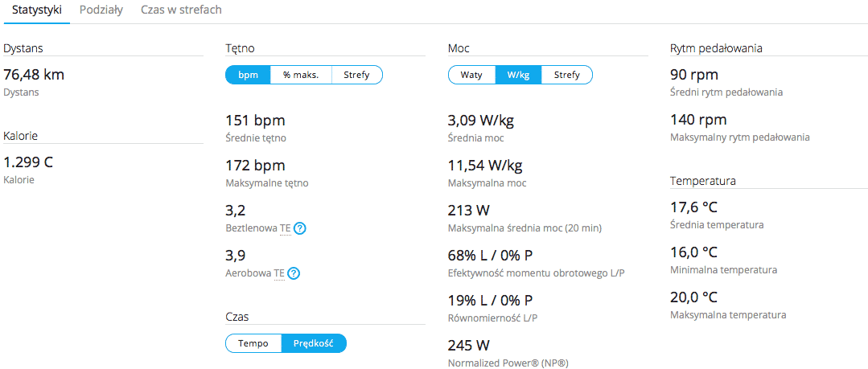Image resolution: width=868 pixels, height=369 pixels.
Task: Click the TE link beside Aerobowa
Action: pyautogui.click(x=279, y=273)
